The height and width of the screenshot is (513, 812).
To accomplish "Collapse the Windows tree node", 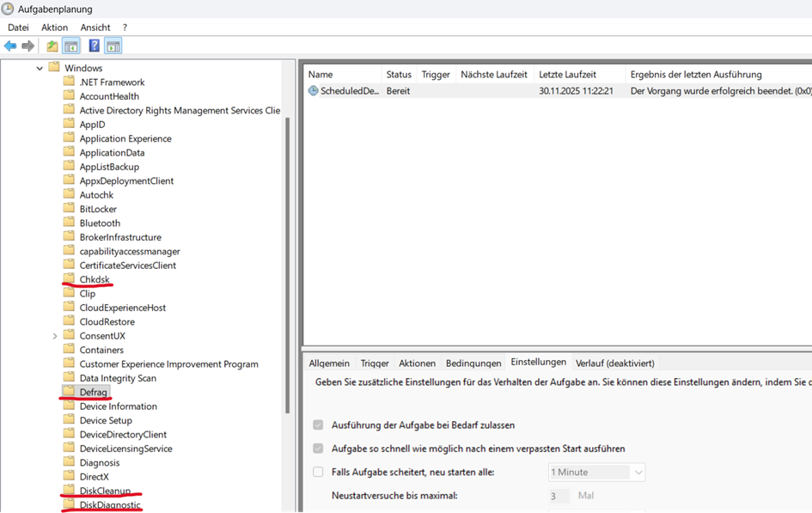I will click(40, 69).
